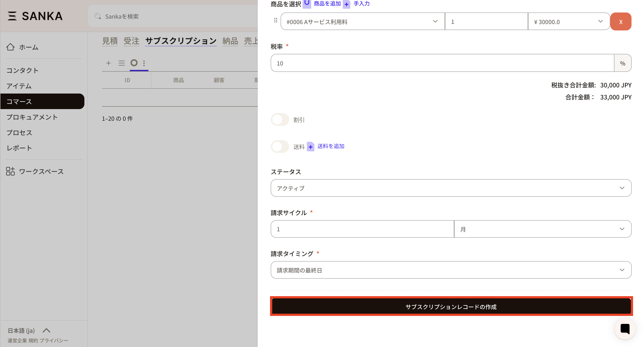Click the three-dot more options icon
This screenshot has height=347, width=644.
coord(144,63)
